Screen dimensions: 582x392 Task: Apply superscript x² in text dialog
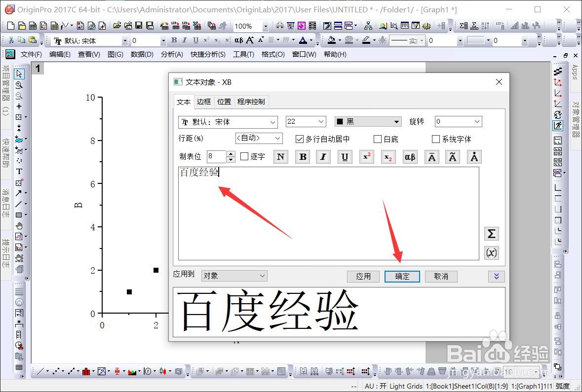tap(367, 157)
